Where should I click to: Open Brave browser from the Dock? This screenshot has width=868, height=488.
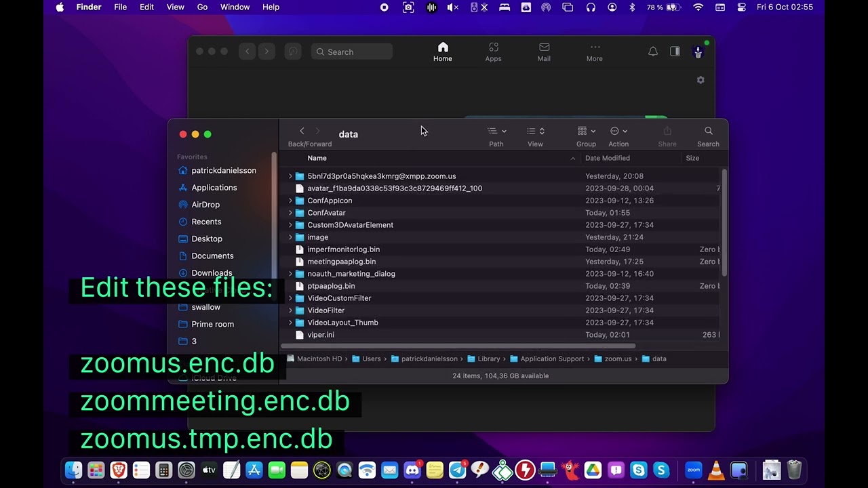point(119,470)
